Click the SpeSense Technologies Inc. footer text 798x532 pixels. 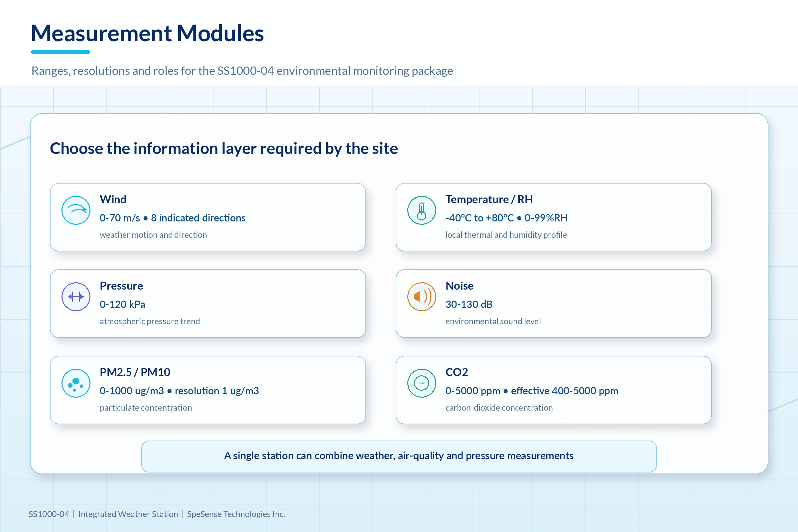coord(236,514)
